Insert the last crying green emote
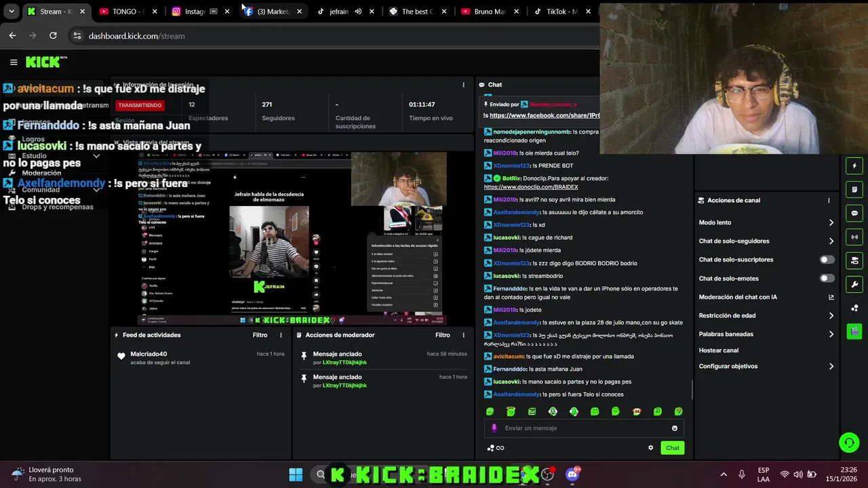The width and height of the screenshot is (868, 488). pyautogui.click(x=678, y=411)
